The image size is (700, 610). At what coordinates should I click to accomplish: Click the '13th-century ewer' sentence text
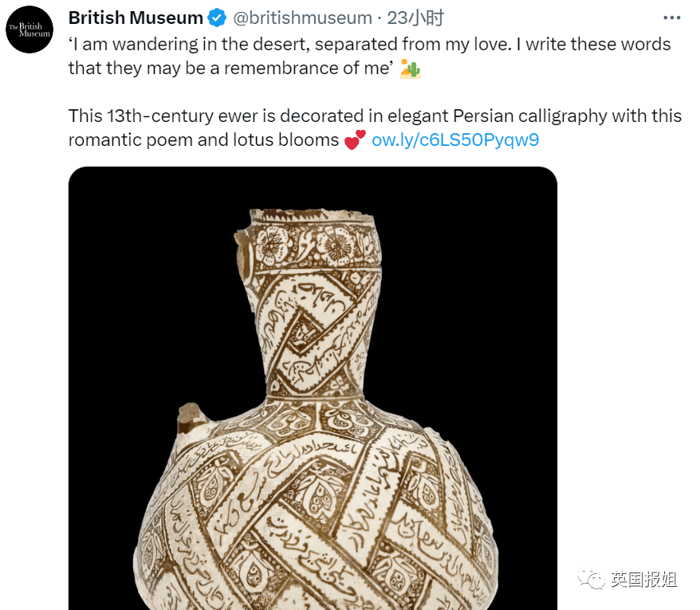(375, 128)
